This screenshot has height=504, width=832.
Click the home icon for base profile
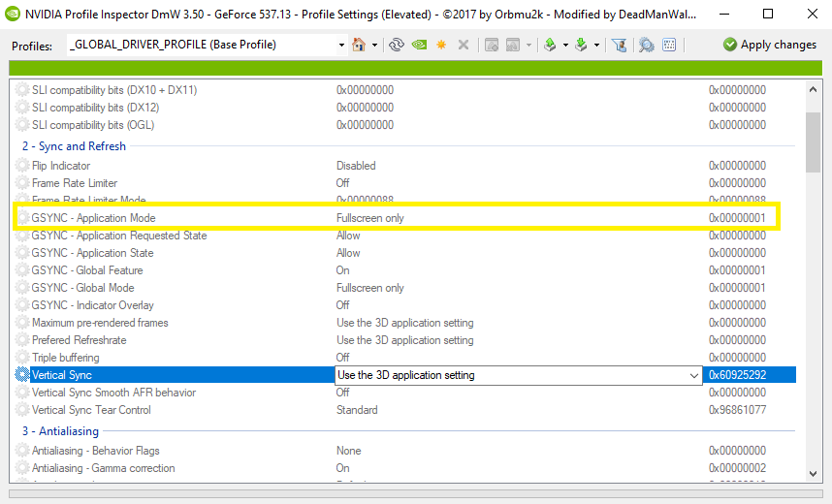(359, 45)
